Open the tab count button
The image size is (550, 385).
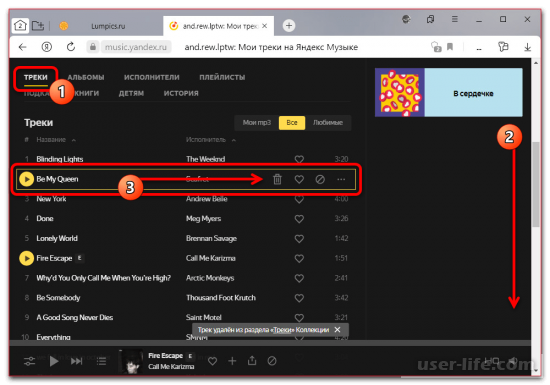click(x=20, y=26)
